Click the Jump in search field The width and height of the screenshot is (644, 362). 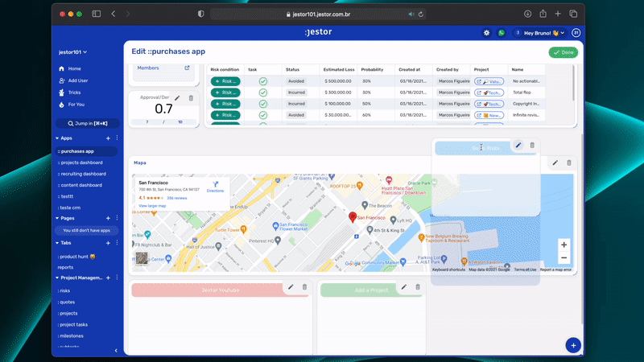pyautogui.click(x=88, y=123)
